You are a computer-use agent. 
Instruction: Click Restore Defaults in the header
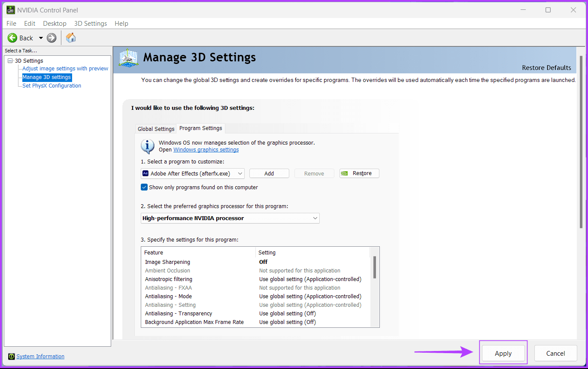click(546, 68)
